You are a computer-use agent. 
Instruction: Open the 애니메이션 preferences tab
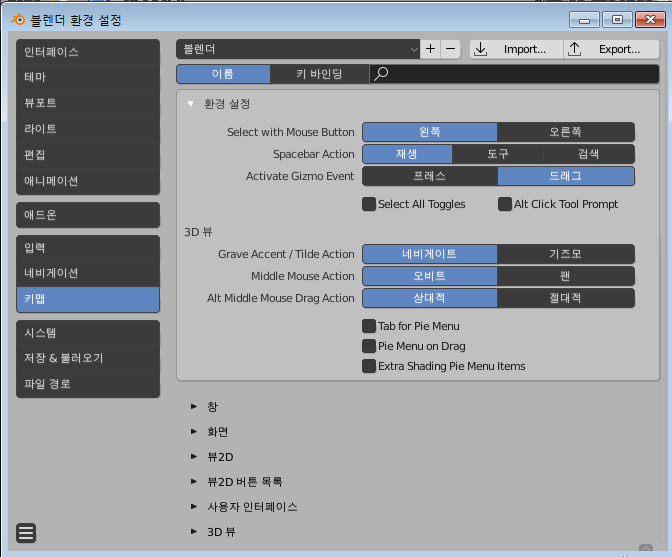88,181
